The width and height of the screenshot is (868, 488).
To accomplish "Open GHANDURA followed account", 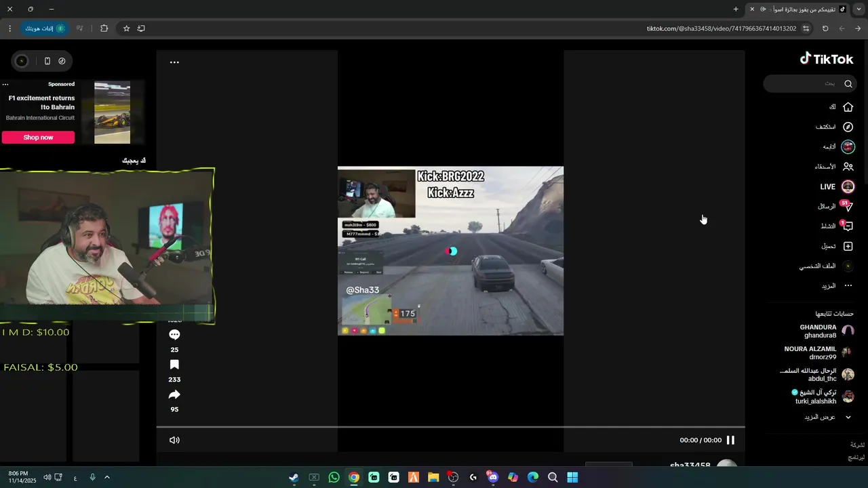I will pos(827,331).
